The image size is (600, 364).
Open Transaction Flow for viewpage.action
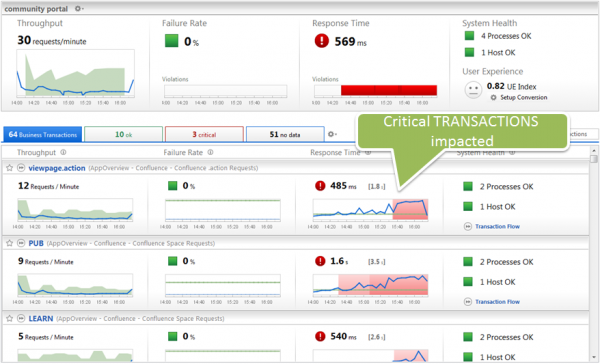pyautogui.click(x=497, y=227)
